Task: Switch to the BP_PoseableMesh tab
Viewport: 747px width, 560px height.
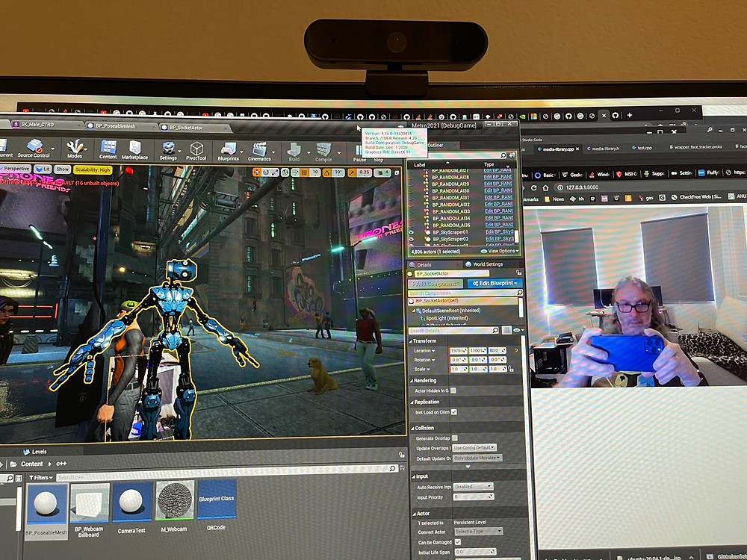Action: point(122,125)
